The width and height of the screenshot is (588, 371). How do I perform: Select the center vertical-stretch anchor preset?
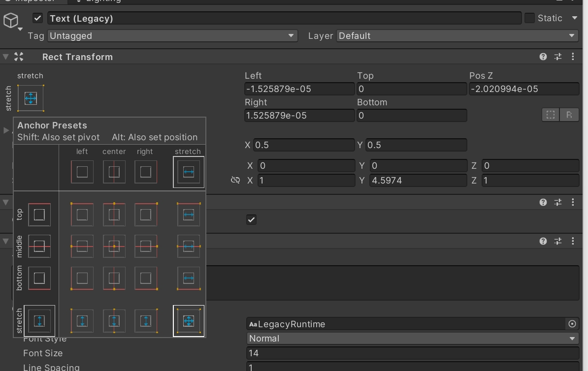pyautogui.click(x=114, y=321)
